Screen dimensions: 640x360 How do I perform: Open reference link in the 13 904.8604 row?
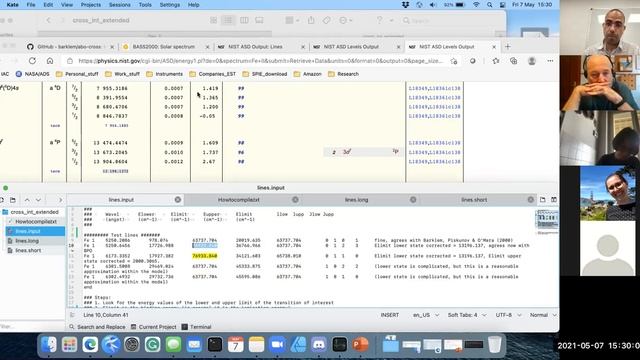click(x=434, y=162)
